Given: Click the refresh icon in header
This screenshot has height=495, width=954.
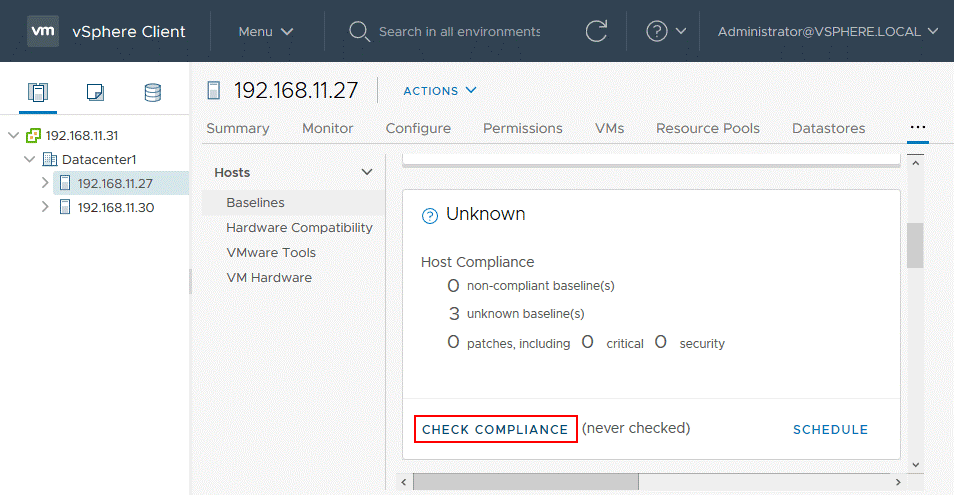Looking at the screenshot, I should click(x=597, y=31).
